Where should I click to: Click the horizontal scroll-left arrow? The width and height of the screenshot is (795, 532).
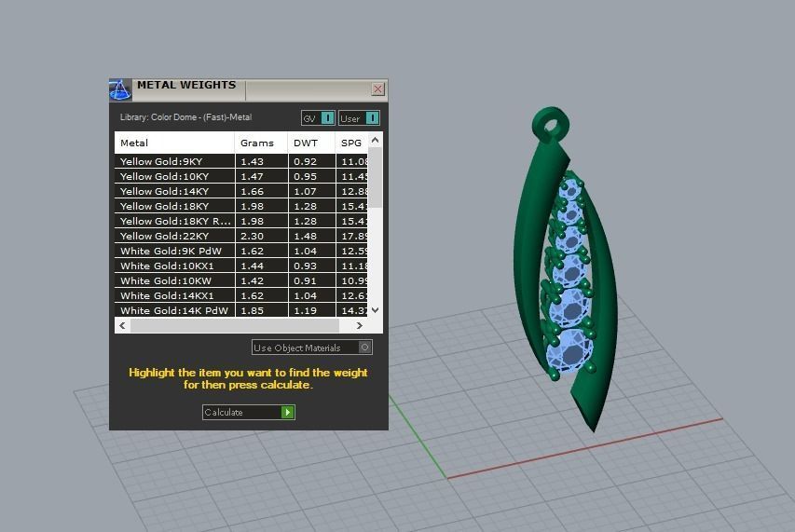122,325
